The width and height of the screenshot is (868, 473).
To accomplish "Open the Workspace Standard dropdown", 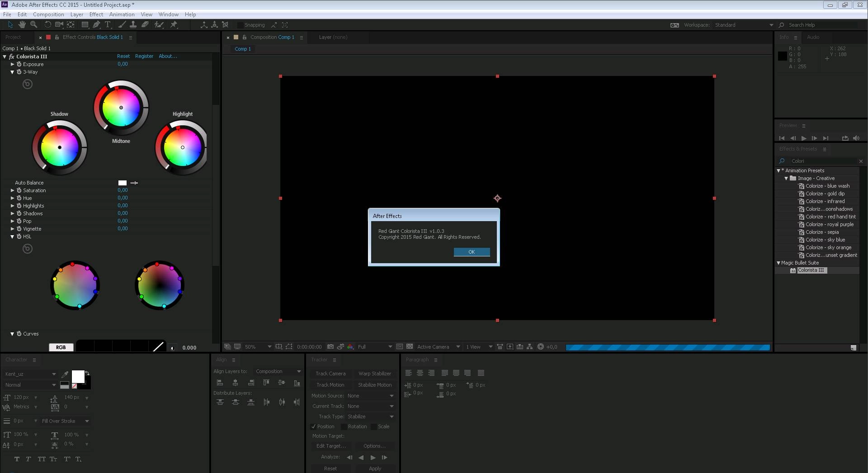I will click(x=744, y=25).
